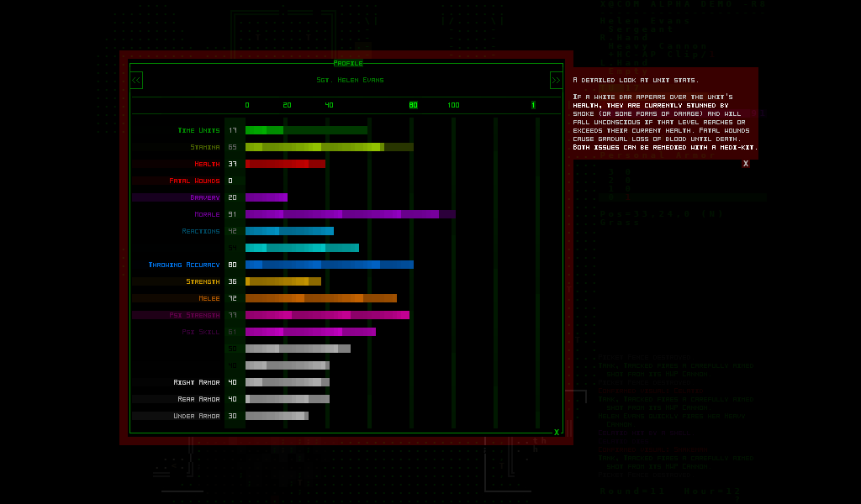Click the red Health bar
The width and height of the screenshot is (861, 504).
click(x=285, y=164)
